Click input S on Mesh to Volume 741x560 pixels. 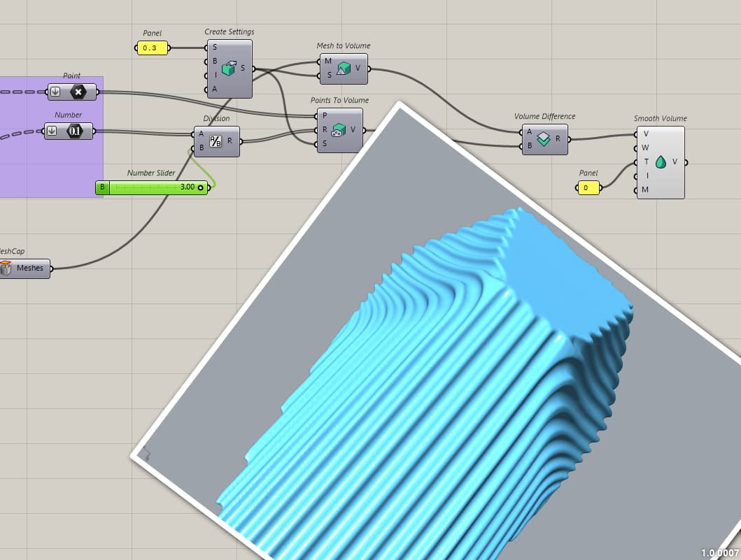pyautogui.click(x=329, y=75)
